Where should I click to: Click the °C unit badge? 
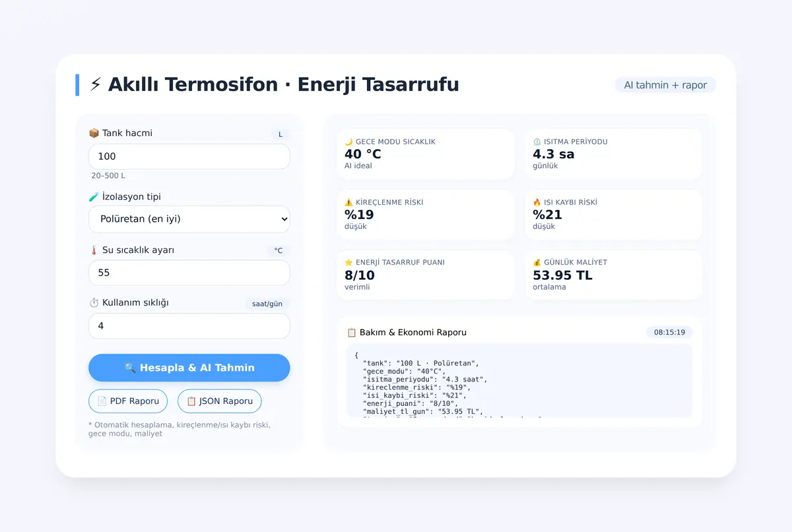coord(279,251)
